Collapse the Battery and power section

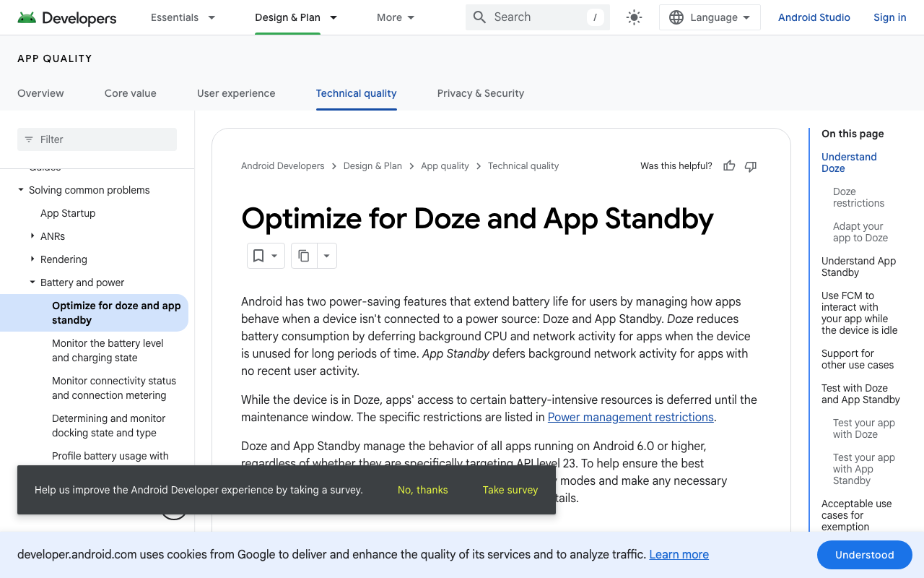32,282
